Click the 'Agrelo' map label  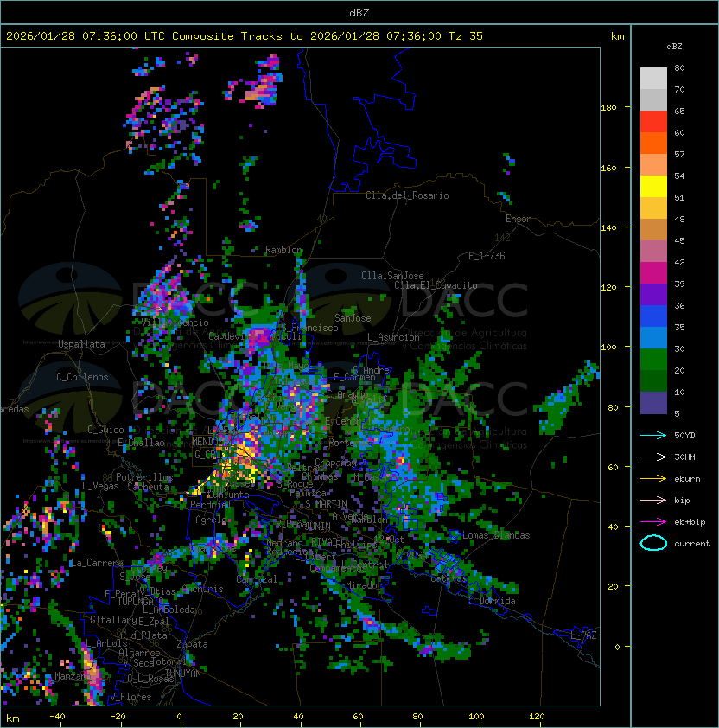(211, 520)
